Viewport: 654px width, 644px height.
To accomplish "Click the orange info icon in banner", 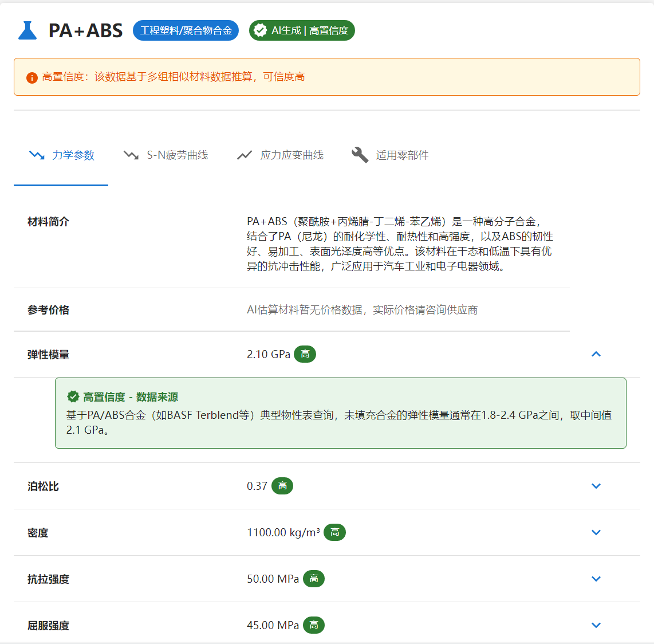I will click(32, 77).
